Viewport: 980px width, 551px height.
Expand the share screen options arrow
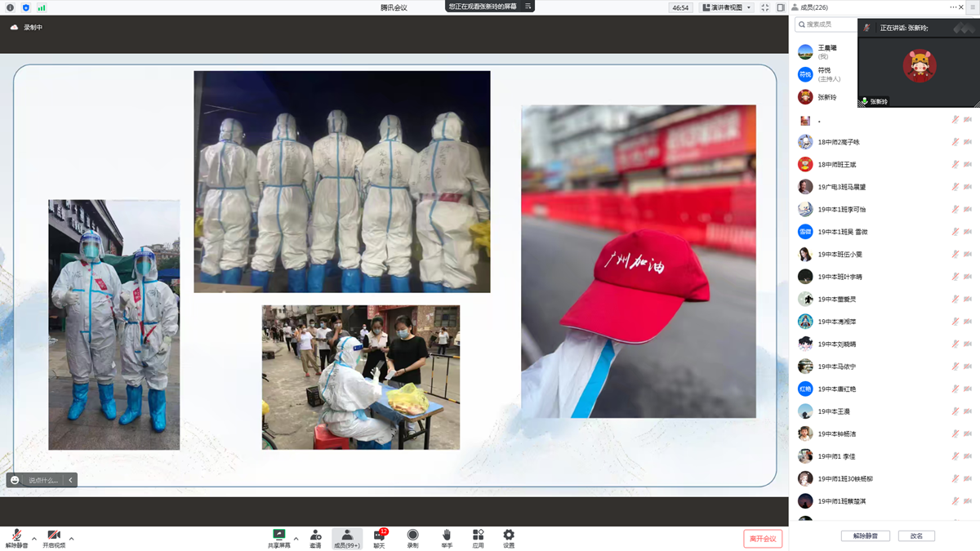296,539
